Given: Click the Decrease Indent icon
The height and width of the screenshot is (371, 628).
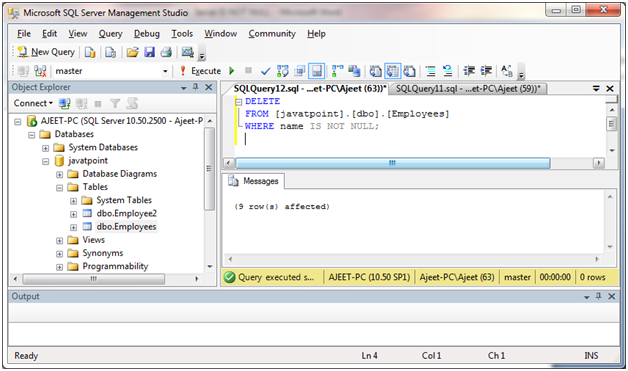Looking at the screenshot, I should (469, 71).
